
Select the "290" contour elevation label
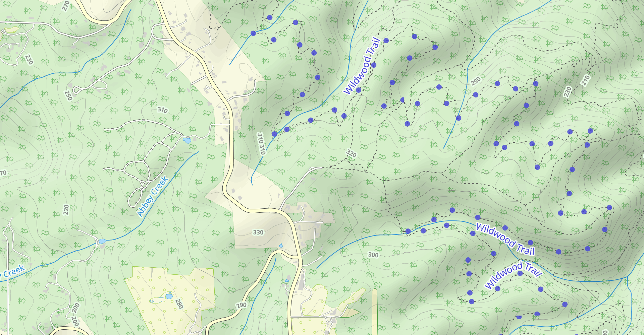tap(241, 305)
